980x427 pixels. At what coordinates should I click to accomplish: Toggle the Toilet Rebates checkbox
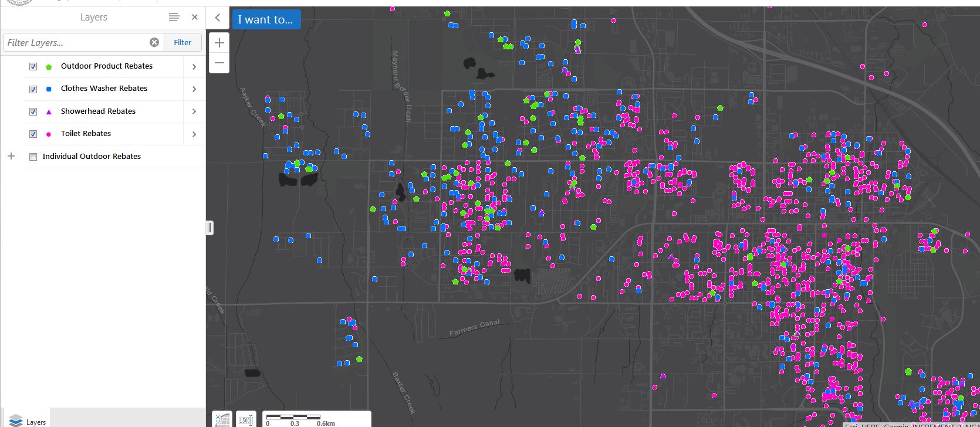(x=33, y=134)
